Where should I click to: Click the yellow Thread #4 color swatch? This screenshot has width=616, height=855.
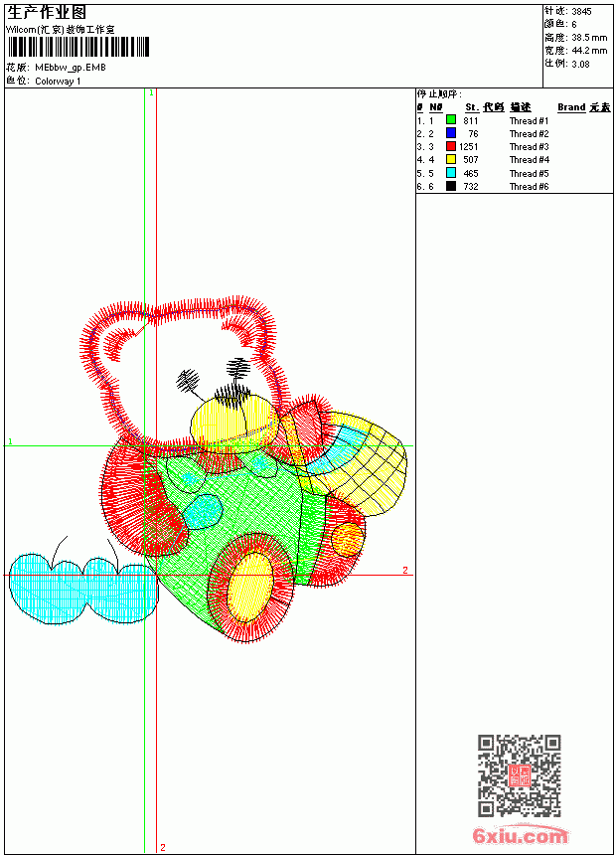451,159
